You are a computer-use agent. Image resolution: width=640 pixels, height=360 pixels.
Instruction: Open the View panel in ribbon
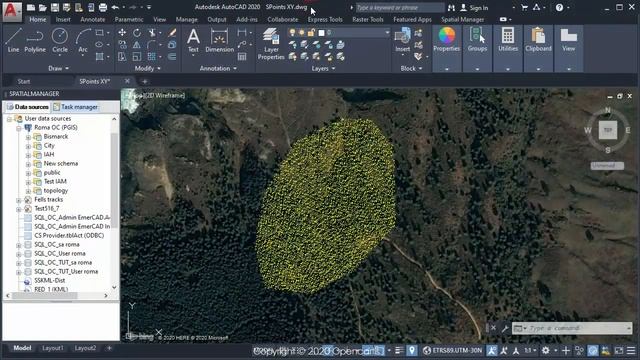(569, 40)
